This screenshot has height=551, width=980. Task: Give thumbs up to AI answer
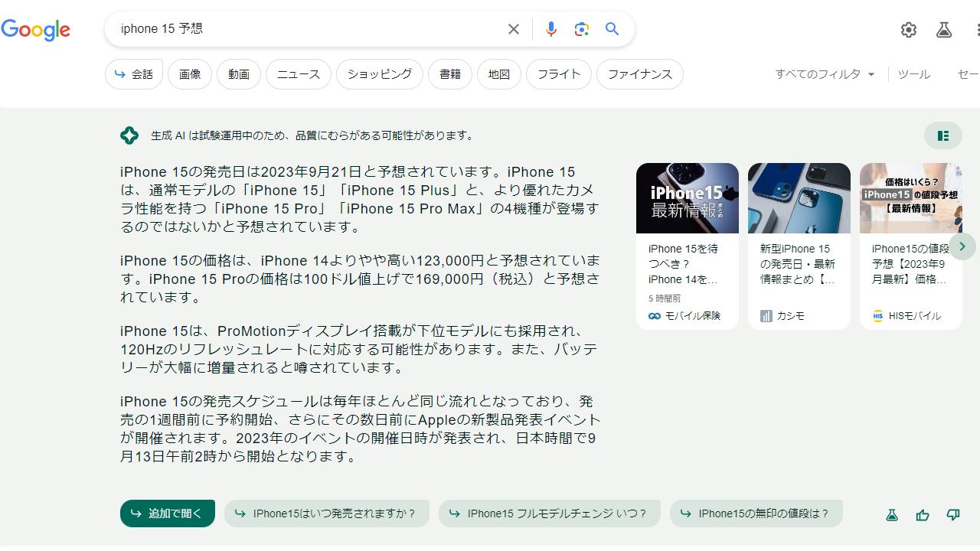coord(923,515)
